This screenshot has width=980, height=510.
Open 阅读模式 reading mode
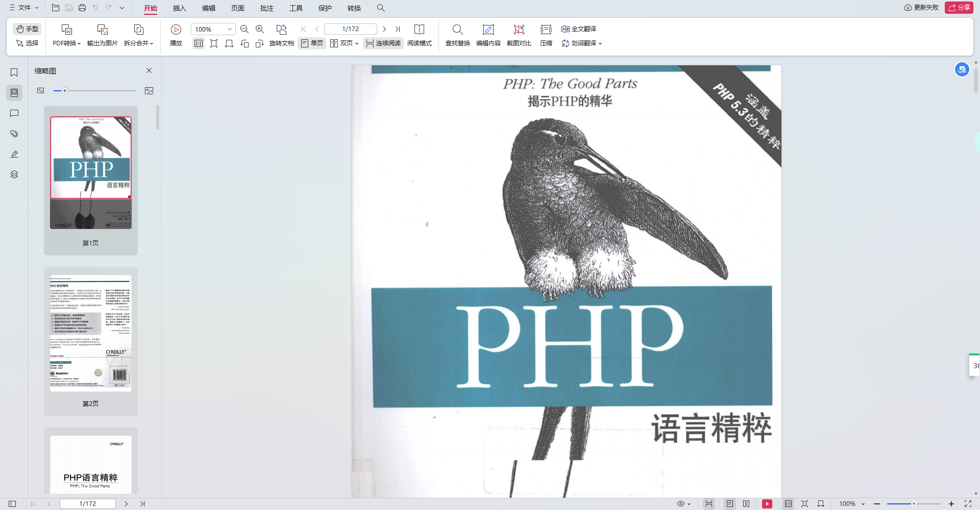pos(420,35)
